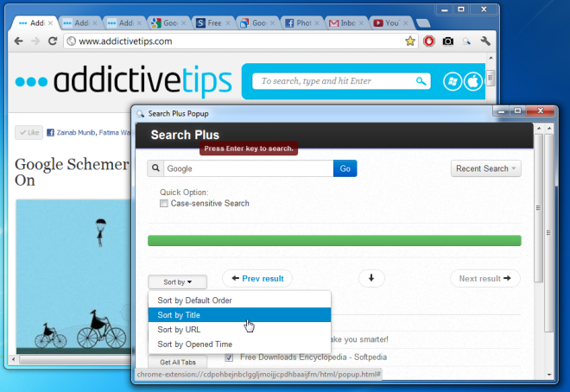The height and width of the screenshot is (392, 570).
Task: Click the Search Plus popup's inner vertical scrollbar
Action: point(539,208)
